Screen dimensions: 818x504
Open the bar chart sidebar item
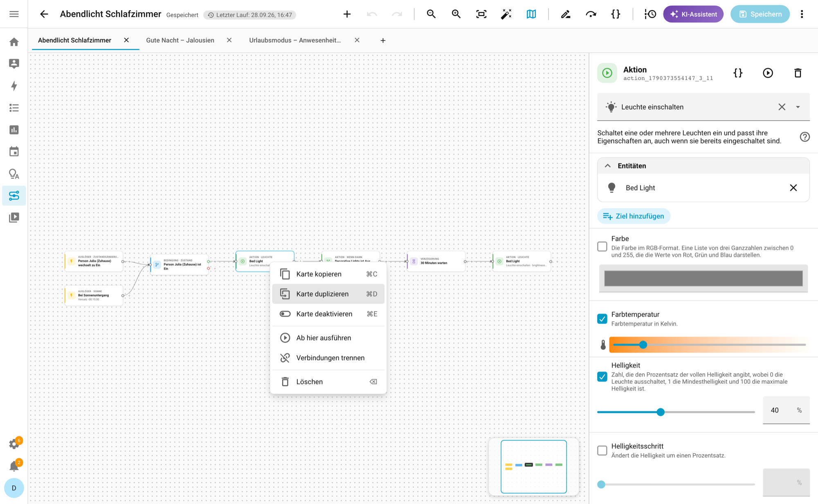click(x=14, y=130)
